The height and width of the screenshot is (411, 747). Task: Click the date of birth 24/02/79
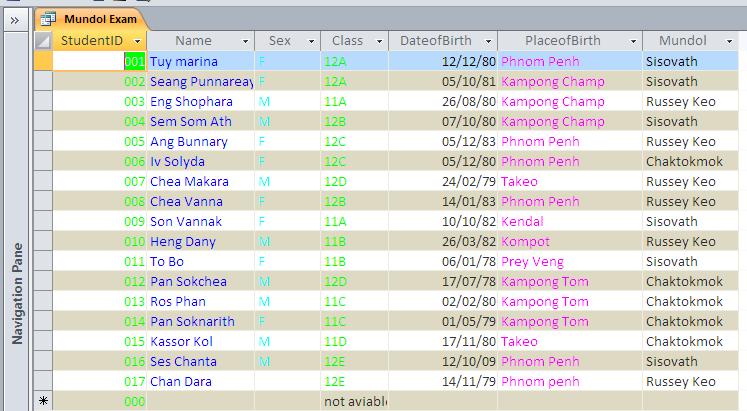tap(469, 181)
